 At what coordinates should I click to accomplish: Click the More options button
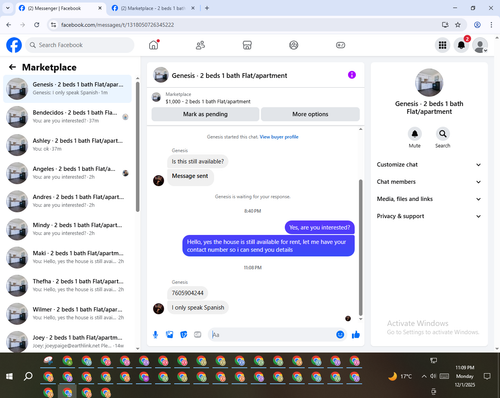tap(310, 114)
